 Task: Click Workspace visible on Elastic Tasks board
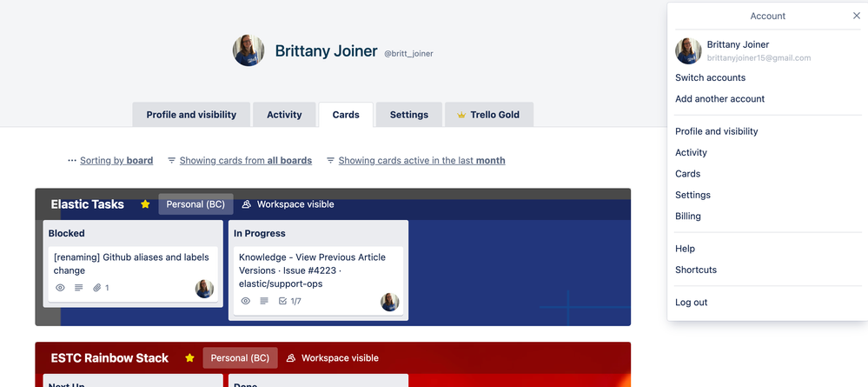pos(295,204)
